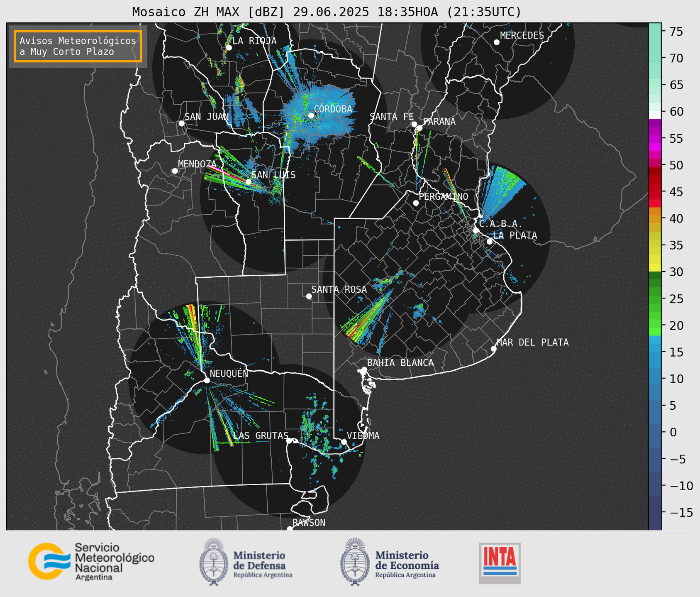Click the red 45 dBZ color band
The width and height of the screenshot is (700, 597).
click(x=655, y=191)
